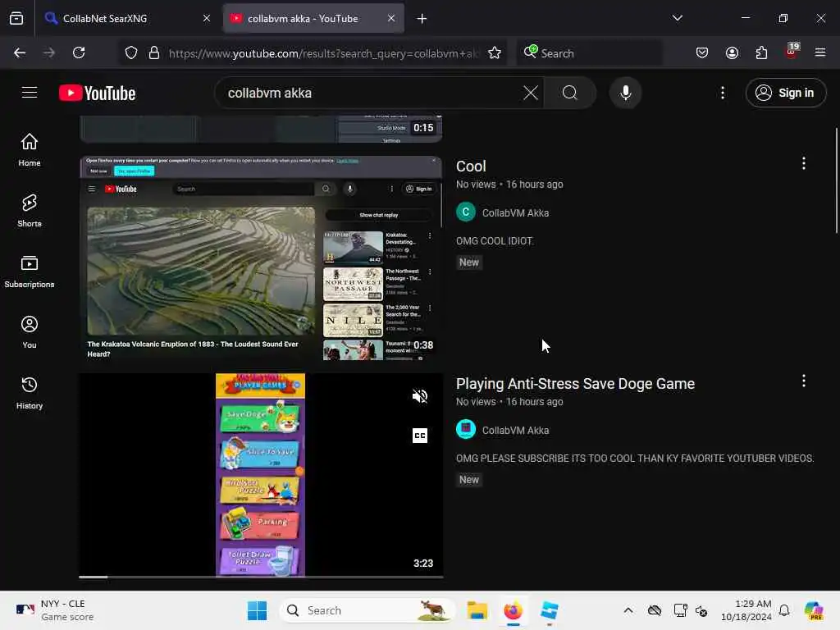Seek the preview video progress bar
The width and height of the screenshot is (840, 630).
pyautogui.click(x=261, y=577)
